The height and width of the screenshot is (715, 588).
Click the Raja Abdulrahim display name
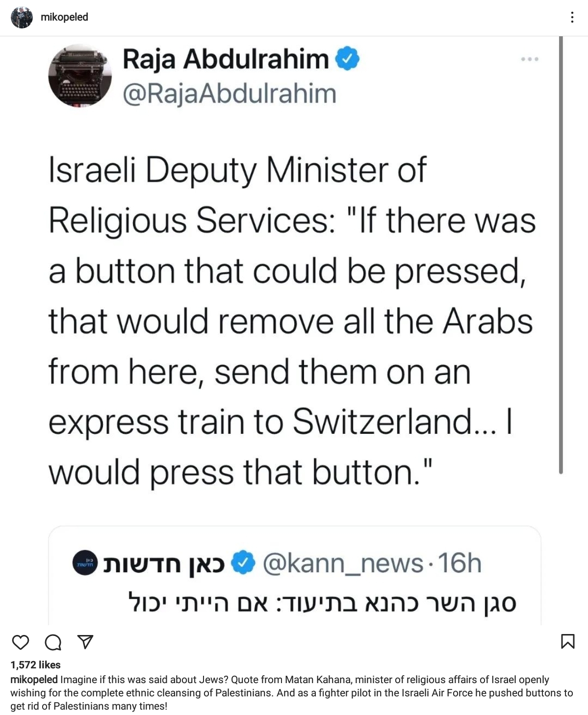tap(226, 59)
